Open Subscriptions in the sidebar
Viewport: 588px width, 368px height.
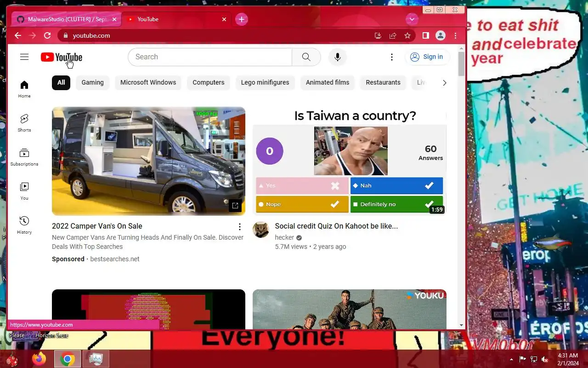tap(24, 157)
